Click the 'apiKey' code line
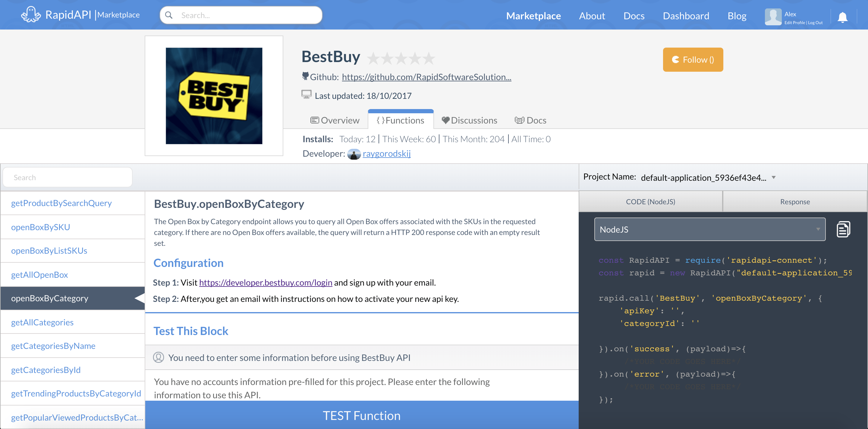 (652, 311)
